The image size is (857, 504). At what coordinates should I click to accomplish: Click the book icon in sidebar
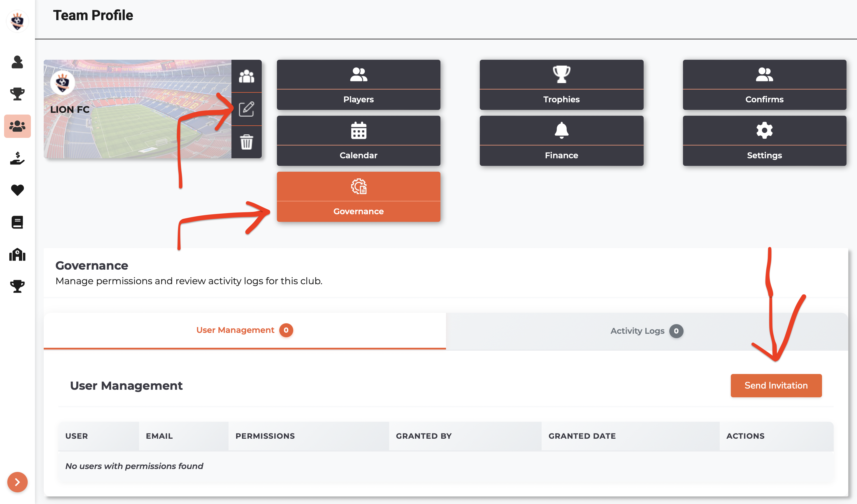(x=17, y=222)
